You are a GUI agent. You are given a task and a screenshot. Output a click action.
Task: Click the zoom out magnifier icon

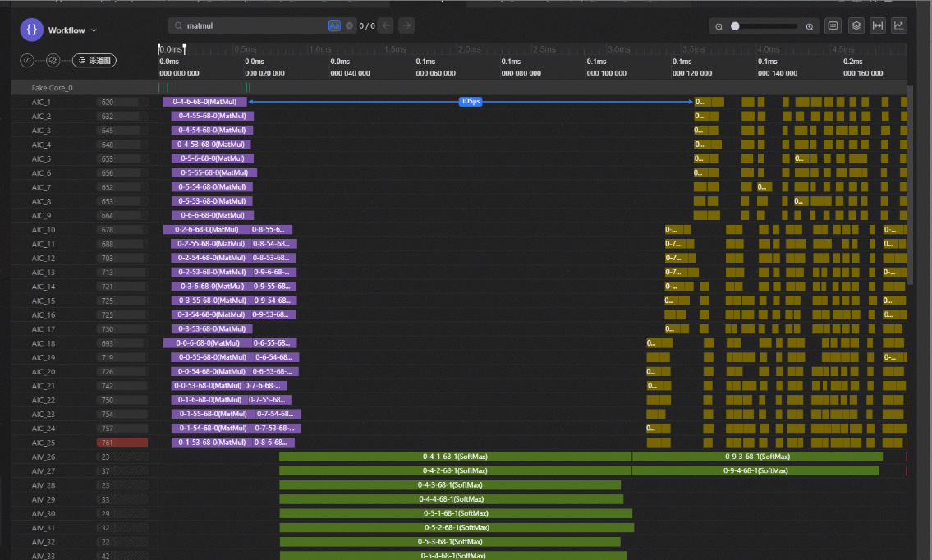[719, 26]
